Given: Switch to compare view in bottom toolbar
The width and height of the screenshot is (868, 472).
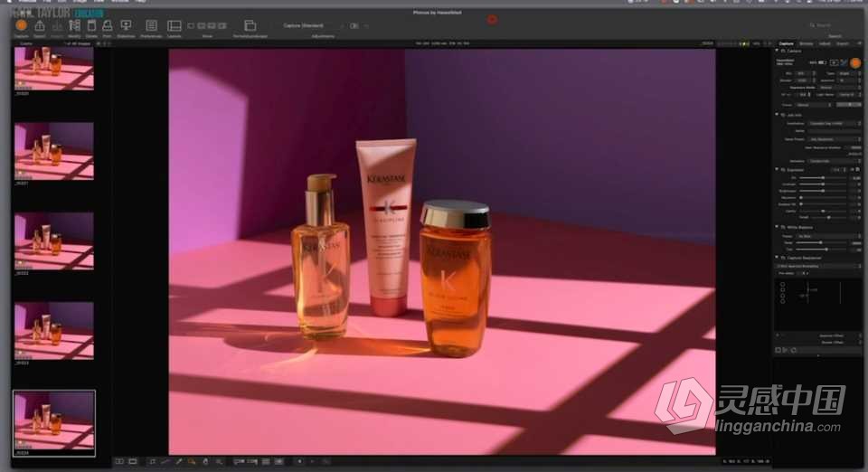Looking at the screenshot, I should pos(119,461).
